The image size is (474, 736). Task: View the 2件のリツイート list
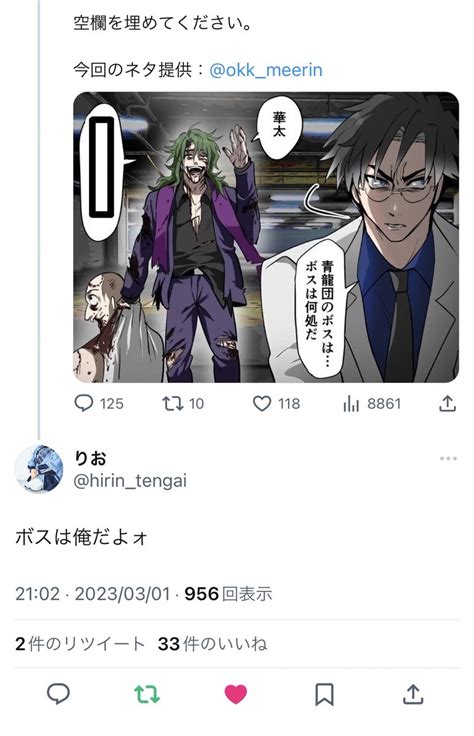click(79, 644)
